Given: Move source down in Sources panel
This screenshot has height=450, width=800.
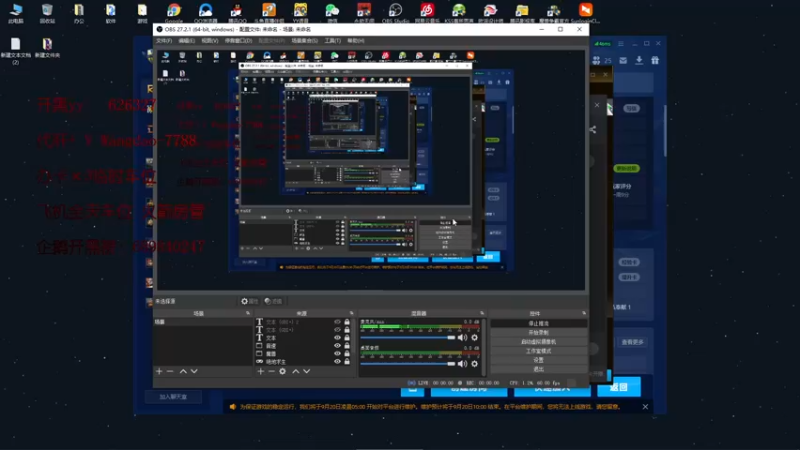Looking at the screenshot, I should [x=307, y=371].
